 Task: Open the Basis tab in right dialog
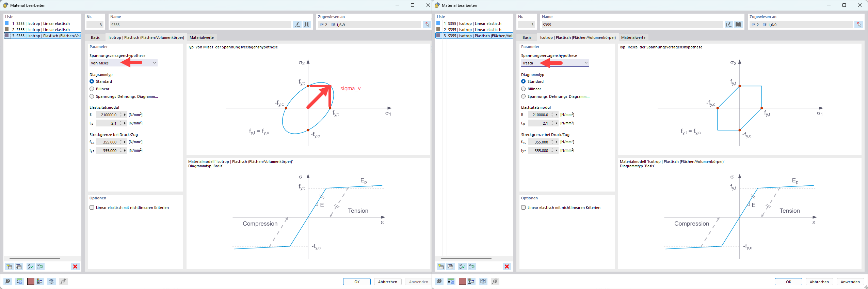coord(527,37)
